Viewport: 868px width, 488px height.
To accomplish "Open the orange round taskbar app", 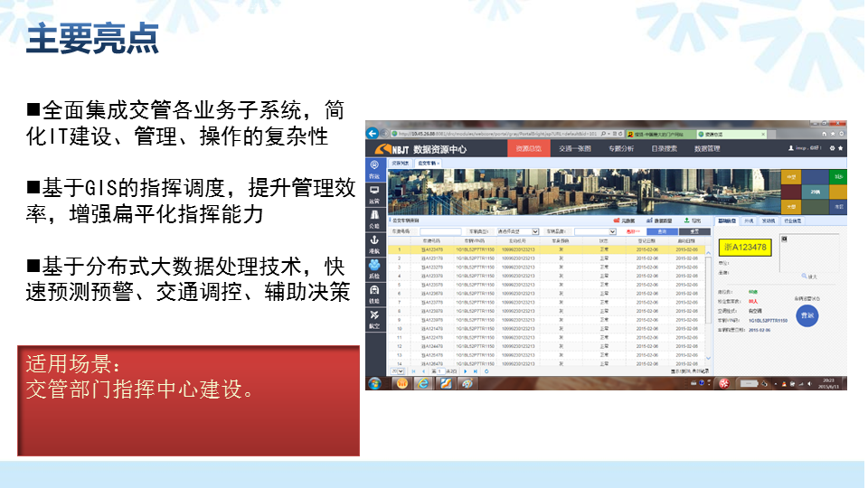I will point(401,383).
